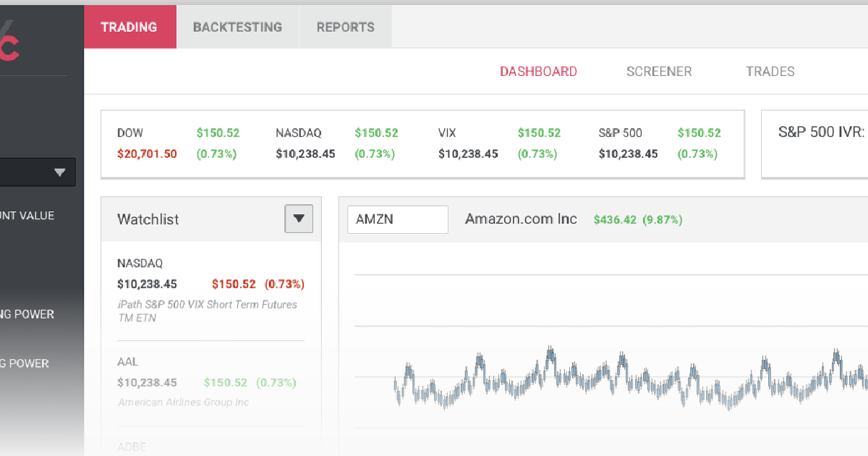Select the TRADING tab
This screenshot has width=868, height=456.
(130, 27)
